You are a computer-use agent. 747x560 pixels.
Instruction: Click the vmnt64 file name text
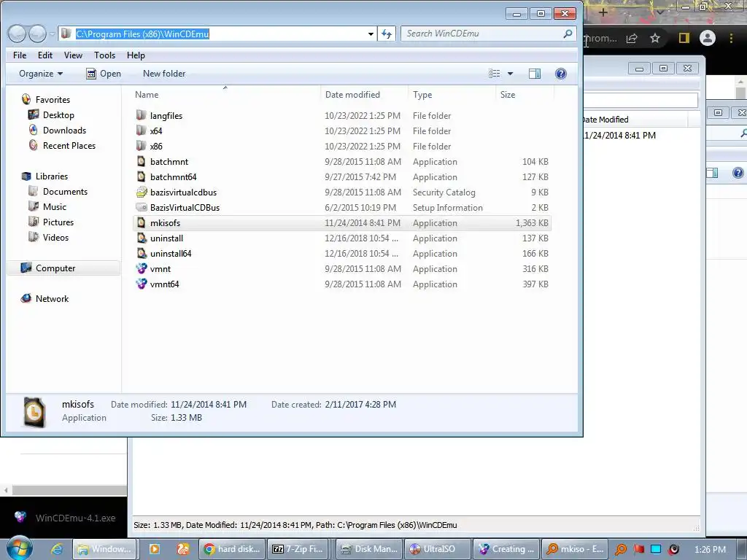(164, 284)
